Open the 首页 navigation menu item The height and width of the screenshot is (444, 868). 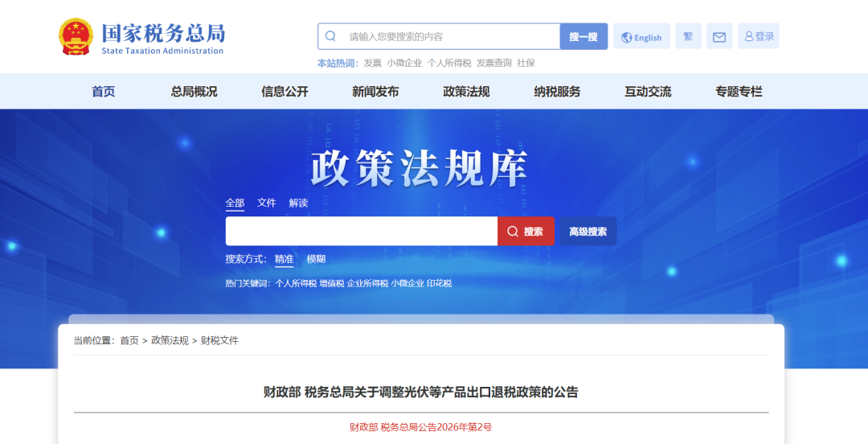tap(104, 92)
